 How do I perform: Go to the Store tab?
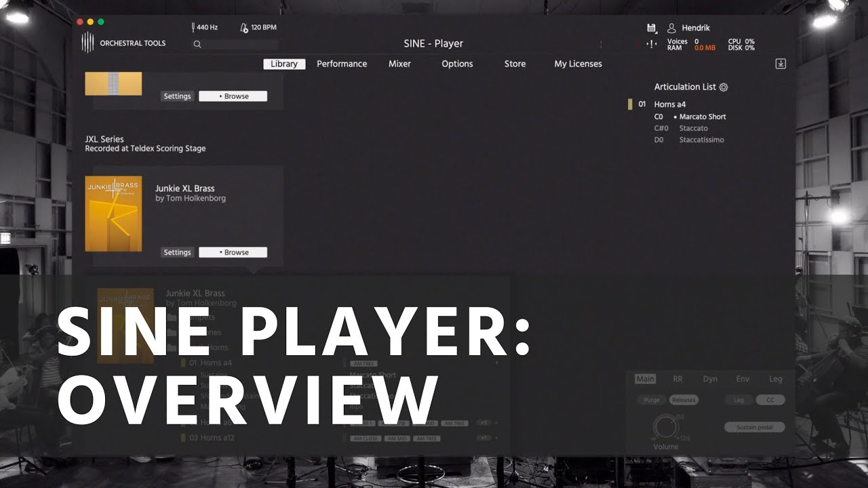coord(515,64)
